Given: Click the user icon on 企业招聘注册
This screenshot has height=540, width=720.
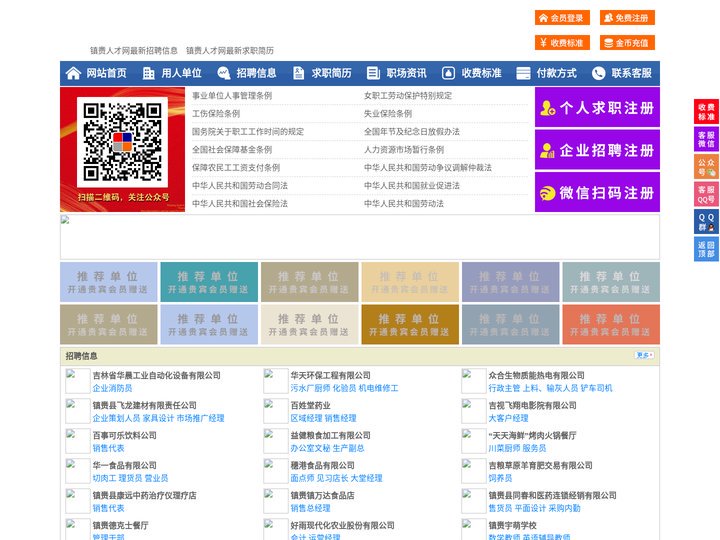Looking at the screenshot, I should click(x=547, y=150).
